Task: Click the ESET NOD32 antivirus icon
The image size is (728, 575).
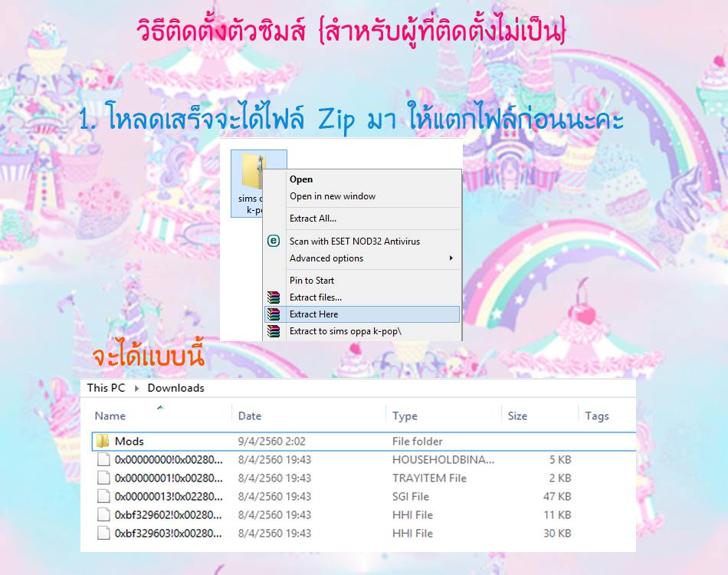Action: (274, 241)
